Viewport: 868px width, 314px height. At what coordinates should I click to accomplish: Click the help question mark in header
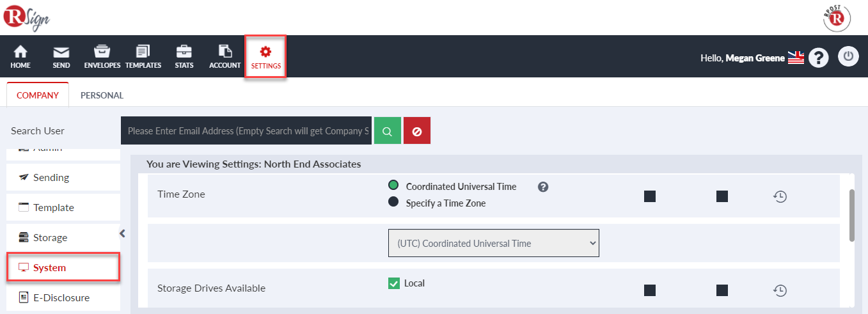point(819,58)
